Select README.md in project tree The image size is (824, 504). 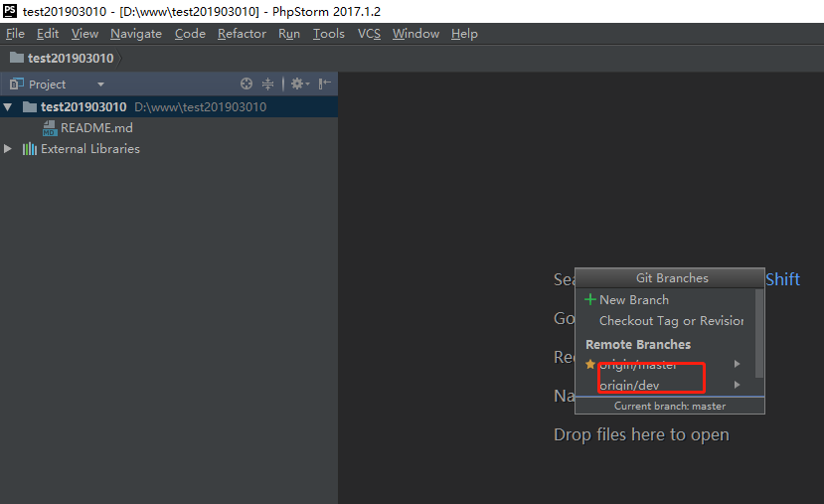pyautogui.click(x=96, y=127)
